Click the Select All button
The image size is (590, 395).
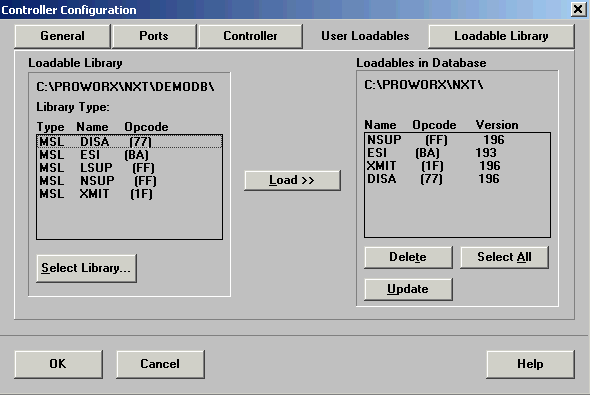pos(504,257)
